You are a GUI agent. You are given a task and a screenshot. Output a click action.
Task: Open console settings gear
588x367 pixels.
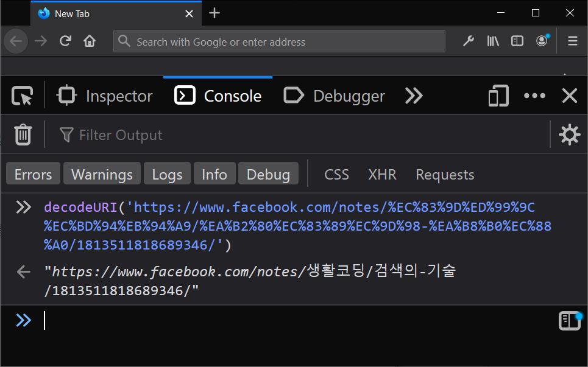570,135
